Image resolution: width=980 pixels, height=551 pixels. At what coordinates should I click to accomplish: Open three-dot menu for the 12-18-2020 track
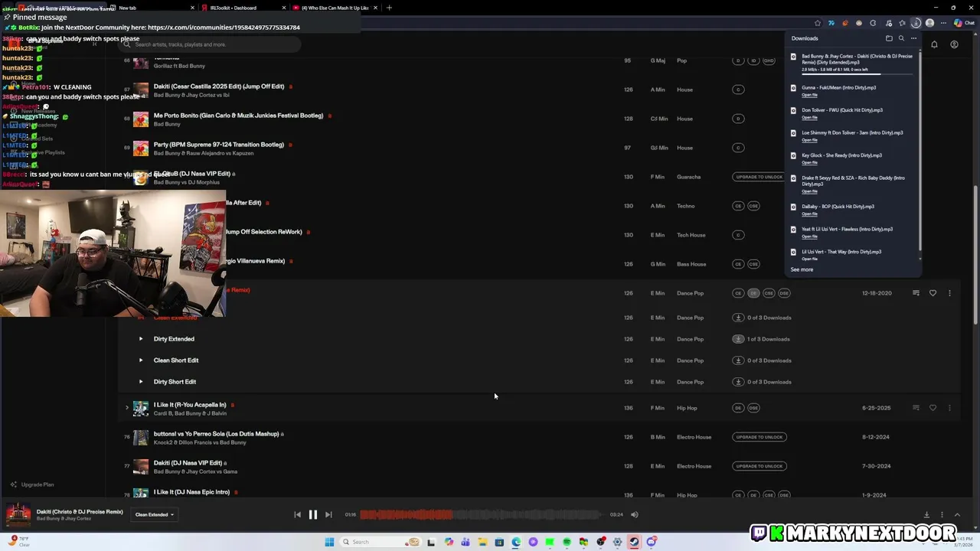pos(949,293)
